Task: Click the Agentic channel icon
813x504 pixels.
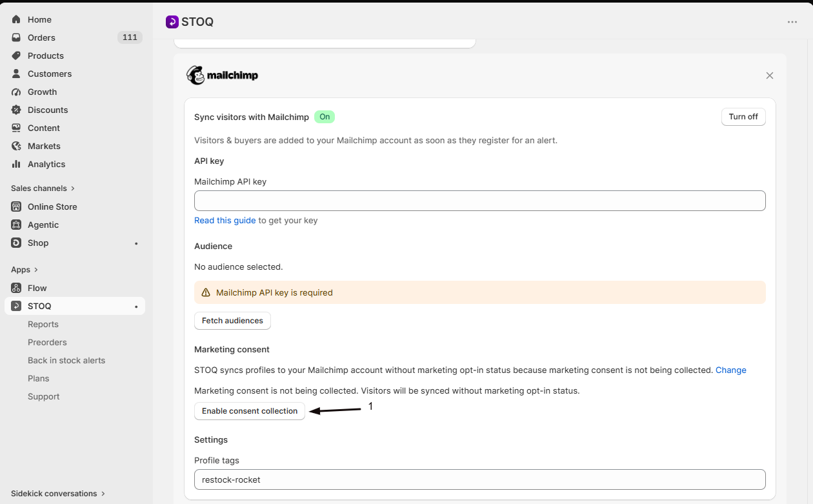Action: point(16,225)
